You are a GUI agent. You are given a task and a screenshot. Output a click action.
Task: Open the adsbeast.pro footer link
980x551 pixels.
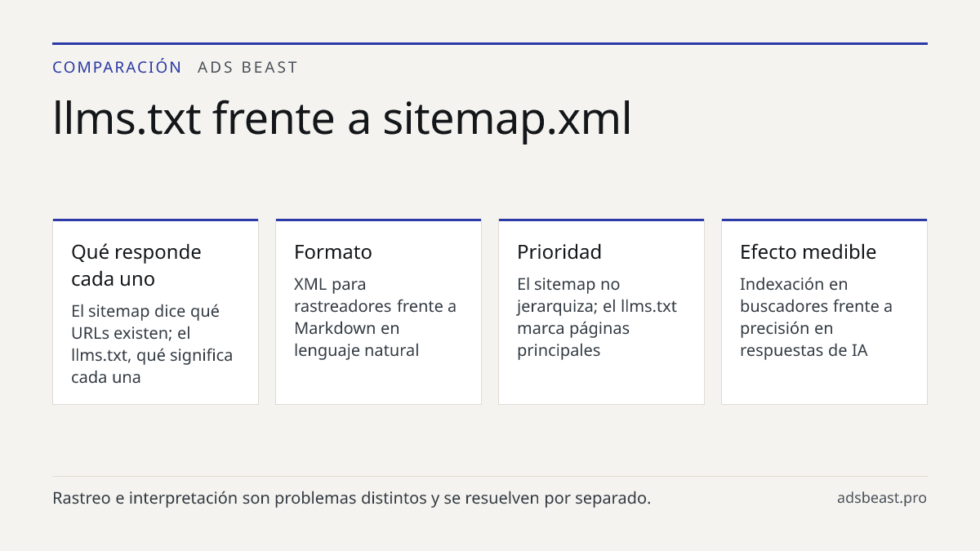pyautogui.click(x=882, y=498)
